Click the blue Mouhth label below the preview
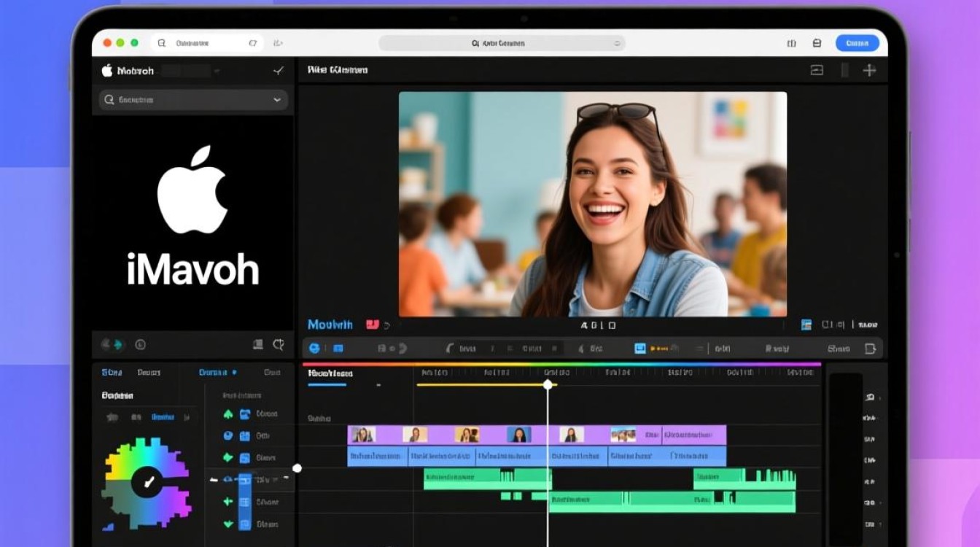This screenshot has width=980, height=547. point(330,325)
